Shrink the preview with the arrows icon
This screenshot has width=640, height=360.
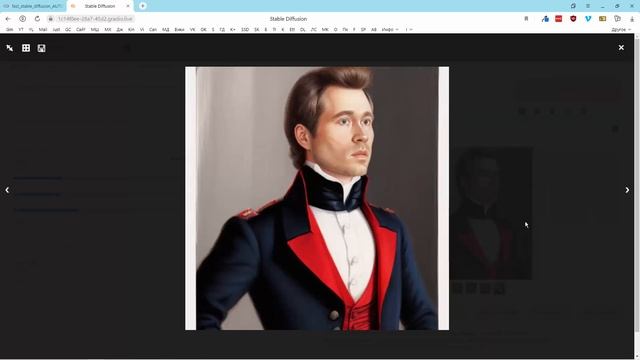click(x=10, y=48)
